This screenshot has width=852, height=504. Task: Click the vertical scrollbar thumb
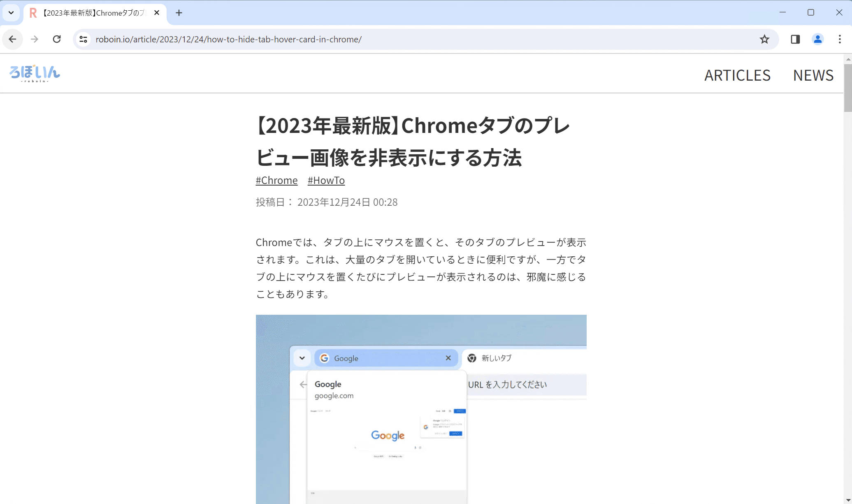click(848, 88)
